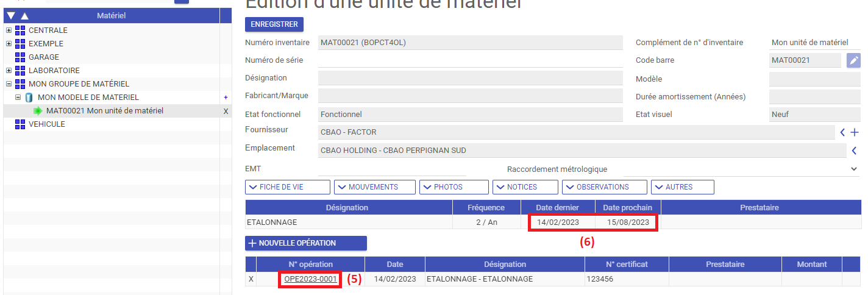Select the EXEMPLE group in tree
Image resolution: width=868 pixels, height=295 pixels.
pyautogui.click(x=46, y=44)
